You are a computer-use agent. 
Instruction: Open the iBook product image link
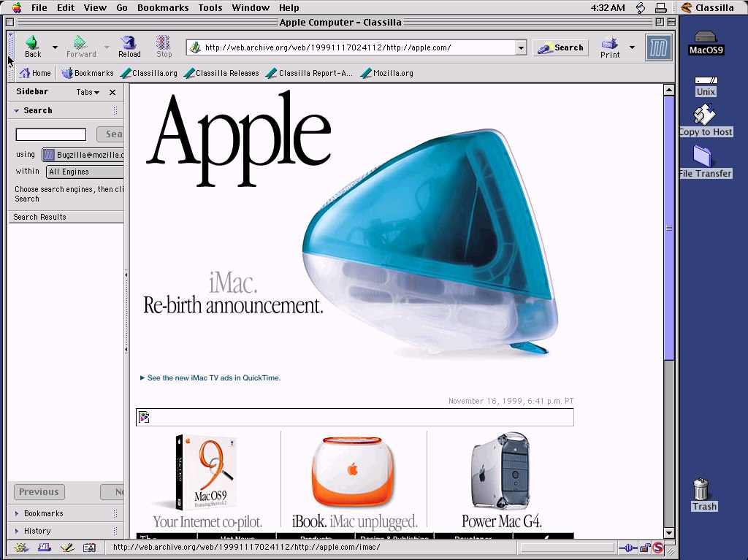click(354, 472)
